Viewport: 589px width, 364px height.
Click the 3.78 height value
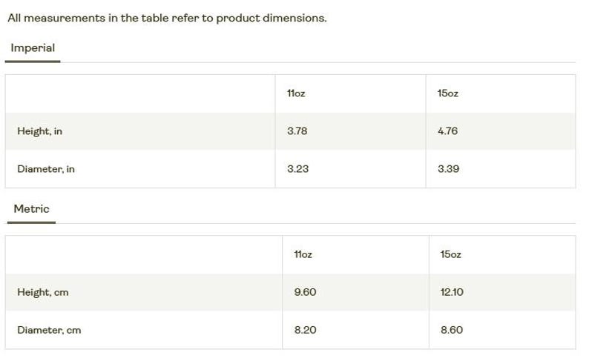point(297,131)
